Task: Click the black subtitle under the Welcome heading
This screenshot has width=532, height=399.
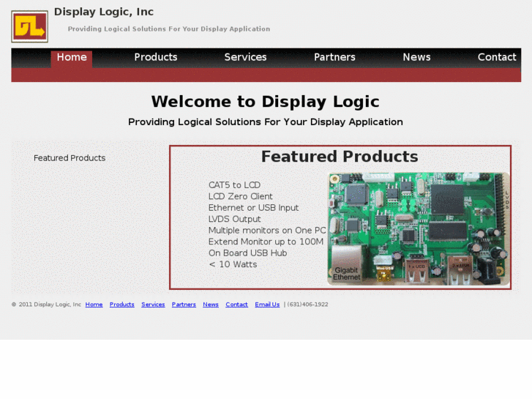Action: (x=266, y=122)
